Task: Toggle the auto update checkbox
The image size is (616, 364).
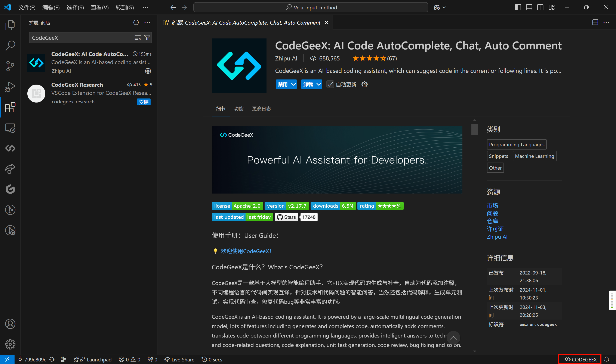Action: (330, 84)
